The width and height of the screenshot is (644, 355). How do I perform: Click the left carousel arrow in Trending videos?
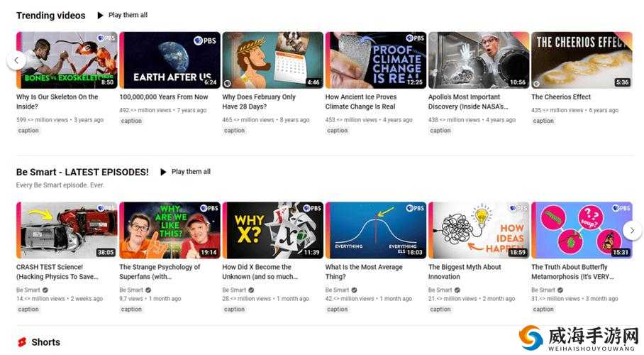16,60
